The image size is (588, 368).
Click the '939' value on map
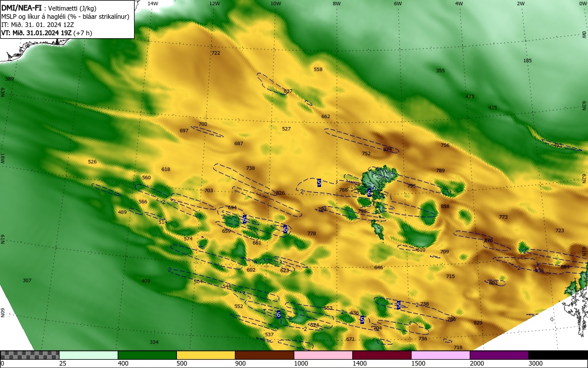539,270
